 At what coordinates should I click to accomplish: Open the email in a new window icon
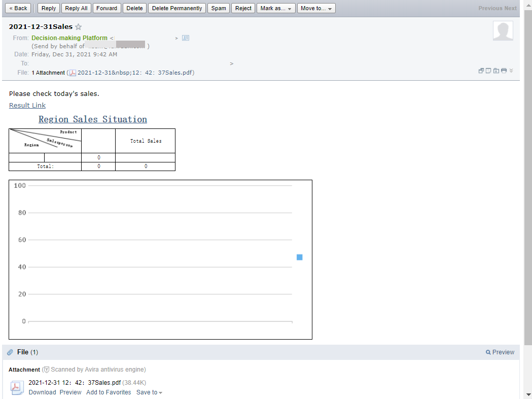click(481, 71)
